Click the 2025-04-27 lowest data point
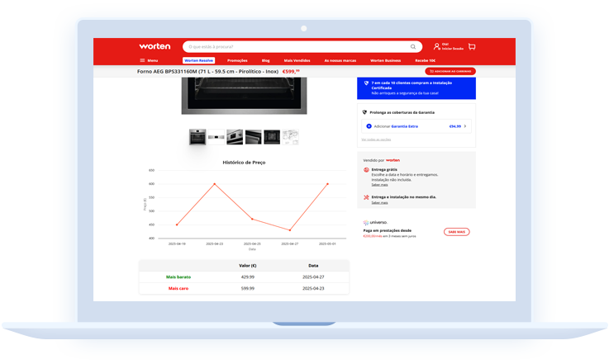 tap(290, 230)
